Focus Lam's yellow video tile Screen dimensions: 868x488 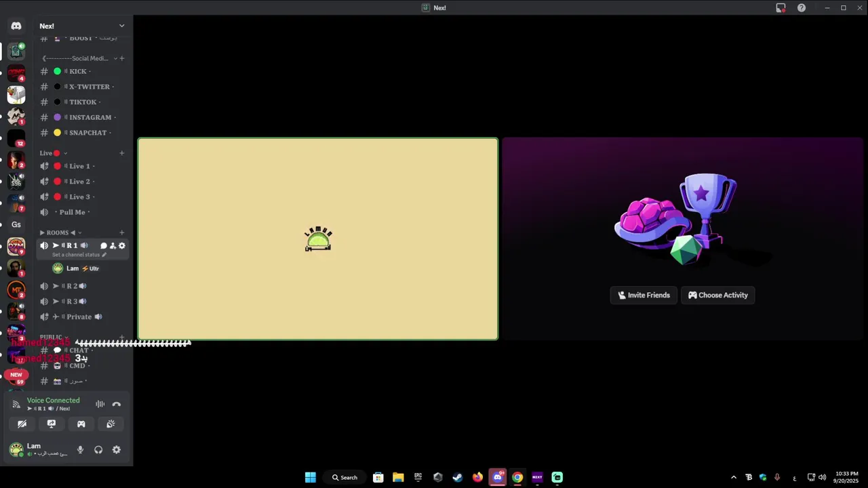coord(318,239)
